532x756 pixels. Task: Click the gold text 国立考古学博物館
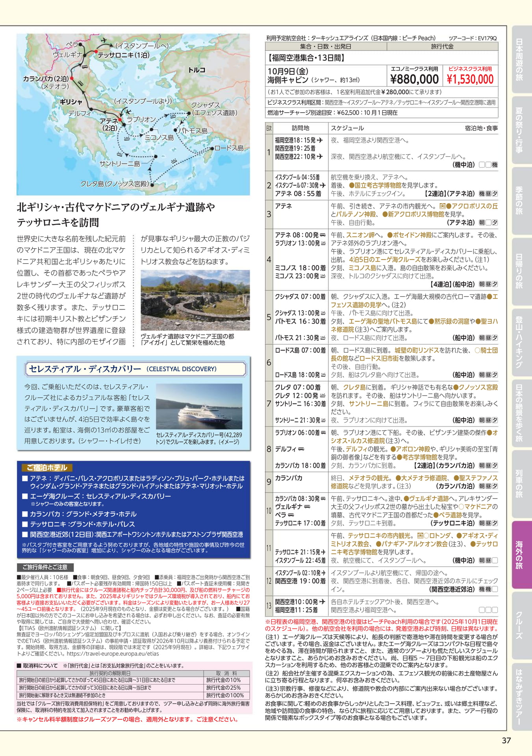[x=378, y=185]
